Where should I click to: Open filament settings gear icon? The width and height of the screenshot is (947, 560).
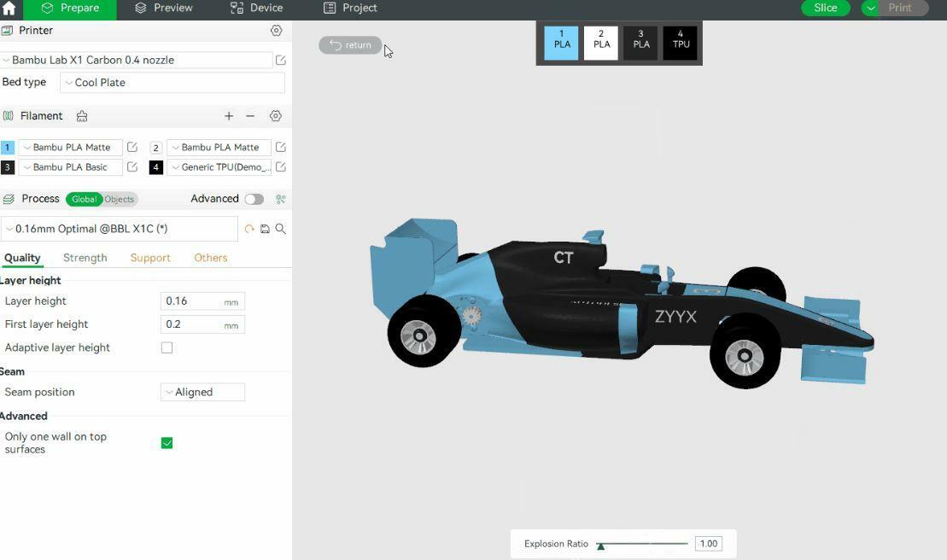[275, 116]
